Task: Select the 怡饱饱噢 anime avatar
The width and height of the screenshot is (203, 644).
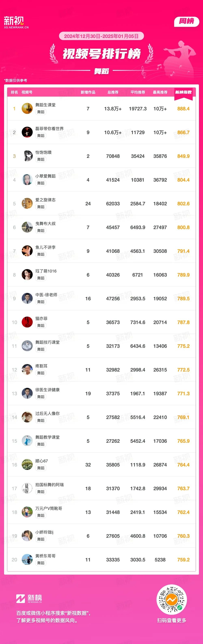Action: [x=27, y=156]
